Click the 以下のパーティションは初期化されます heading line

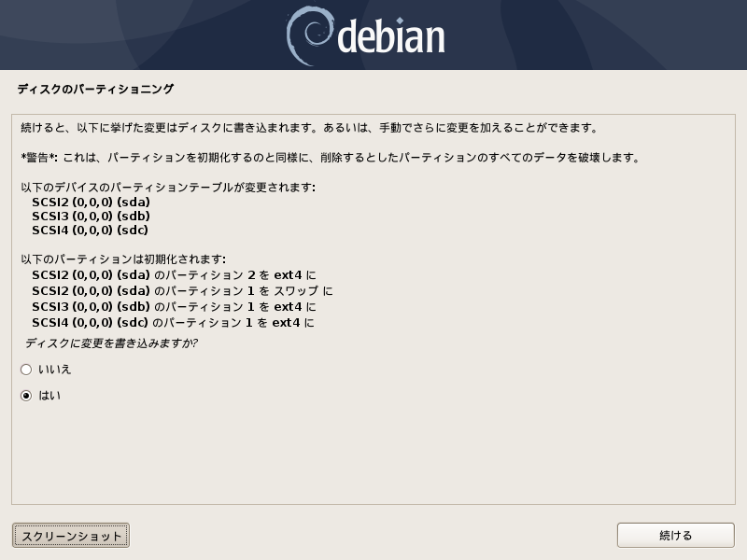(x=123, y=259)
